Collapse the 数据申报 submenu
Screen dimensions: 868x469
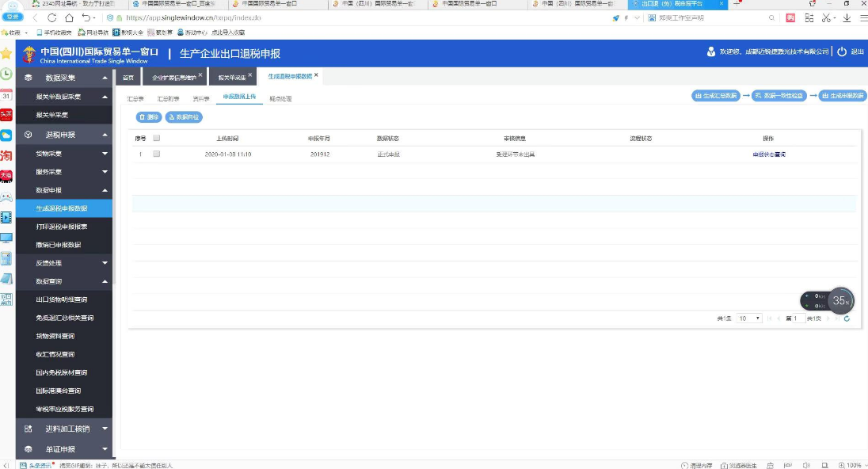coord(105,190)
